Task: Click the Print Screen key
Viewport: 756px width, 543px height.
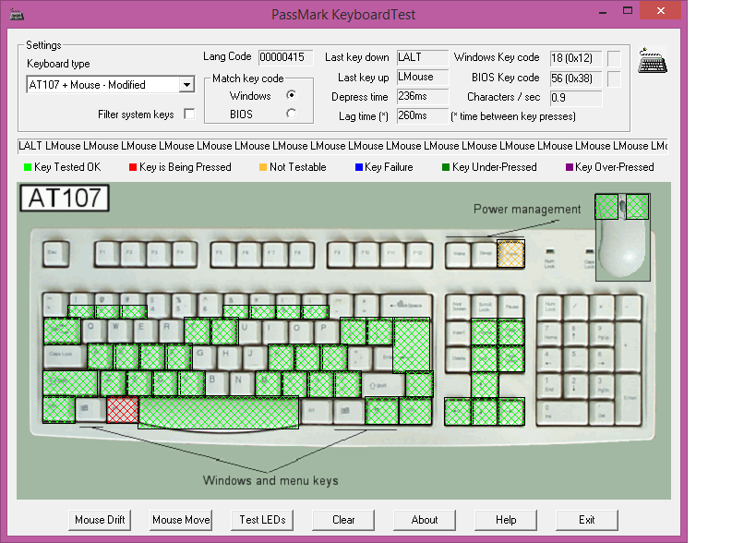Action: [458, 306]
